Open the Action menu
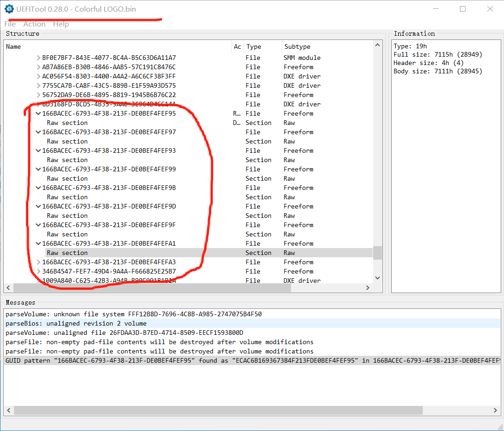 click(34, 24)
